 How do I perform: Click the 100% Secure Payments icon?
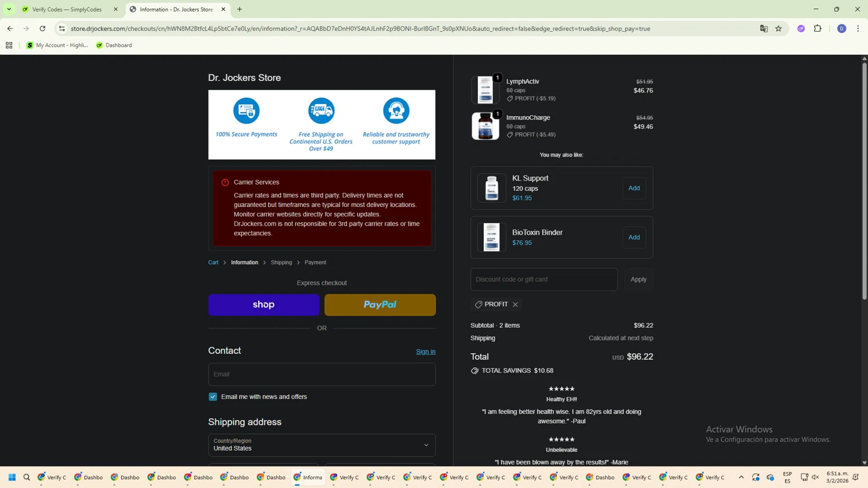(247, 110)
